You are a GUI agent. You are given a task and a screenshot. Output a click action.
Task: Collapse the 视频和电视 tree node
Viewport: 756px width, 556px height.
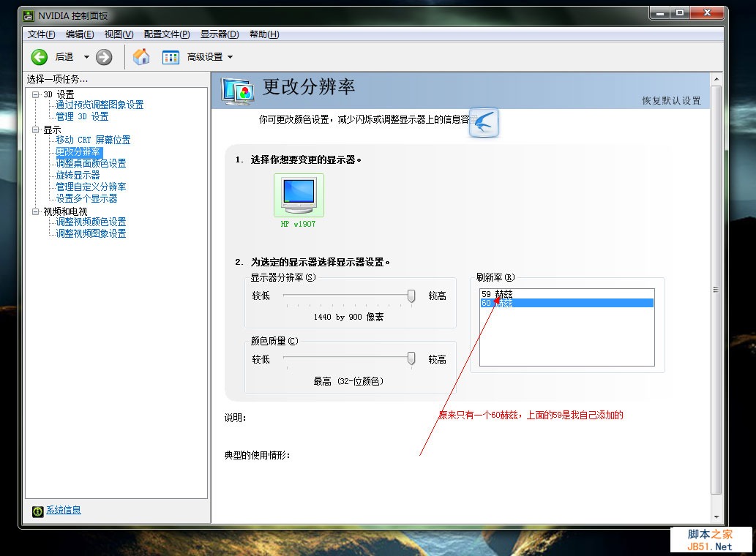[x=36, y=212]
